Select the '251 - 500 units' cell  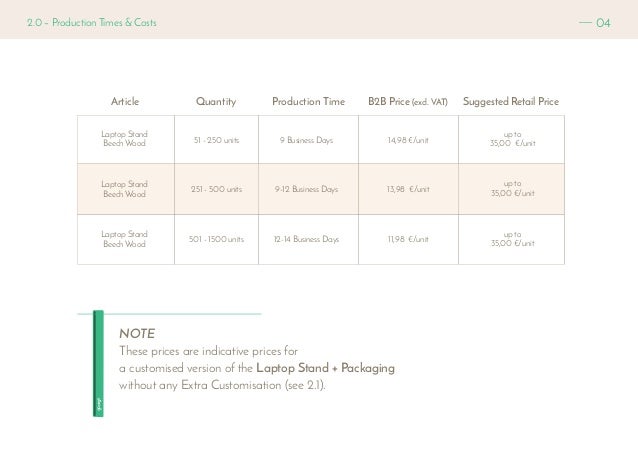click(x=216, y=189)
